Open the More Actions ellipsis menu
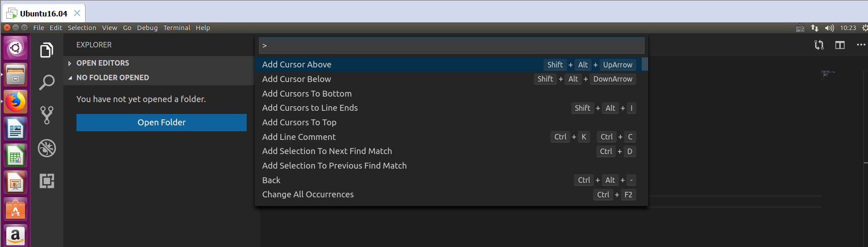 [861, 45]
